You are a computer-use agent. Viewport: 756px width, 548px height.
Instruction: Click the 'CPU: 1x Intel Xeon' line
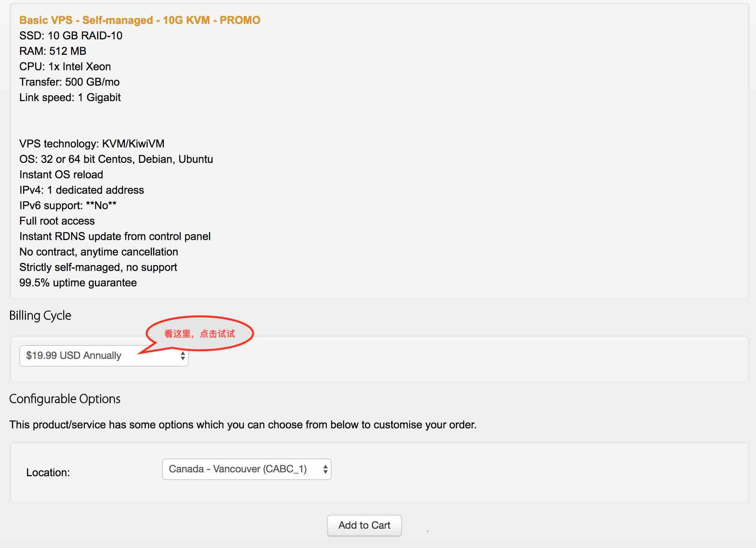(x=65, y=66)
